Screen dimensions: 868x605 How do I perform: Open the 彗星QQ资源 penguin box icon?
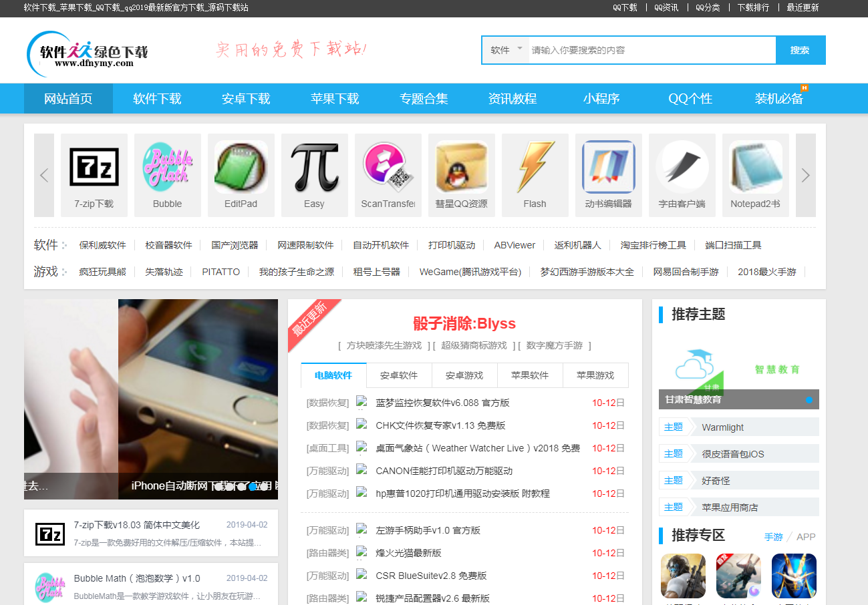(x=462, y=167)
